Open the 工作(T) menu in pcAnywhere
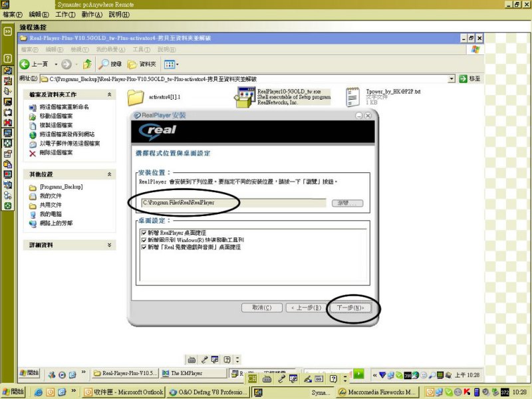Viewport: 532px width, 399px height. click(65, 15)
